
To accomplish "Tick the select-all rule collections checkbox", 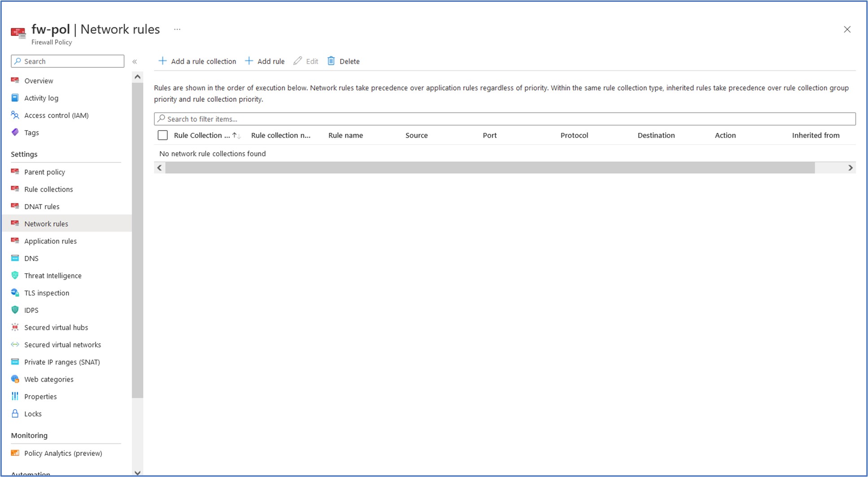I will pos(163,136).
